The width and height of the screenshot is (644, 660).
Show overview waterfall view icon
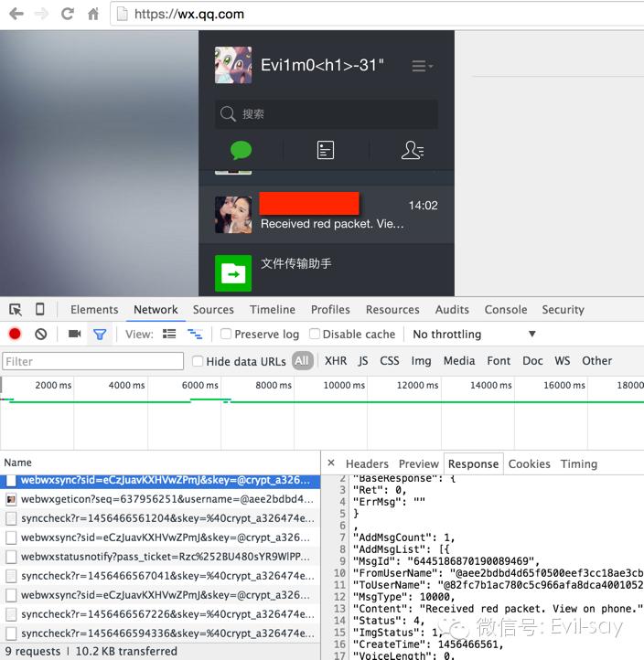tap(195, 335)
